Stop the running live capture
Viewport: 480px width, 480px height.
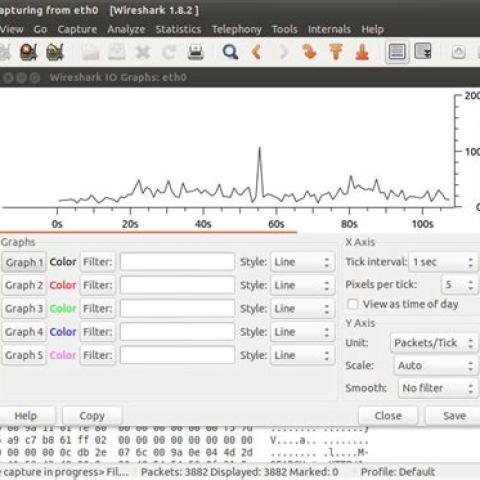click(28, 52)
